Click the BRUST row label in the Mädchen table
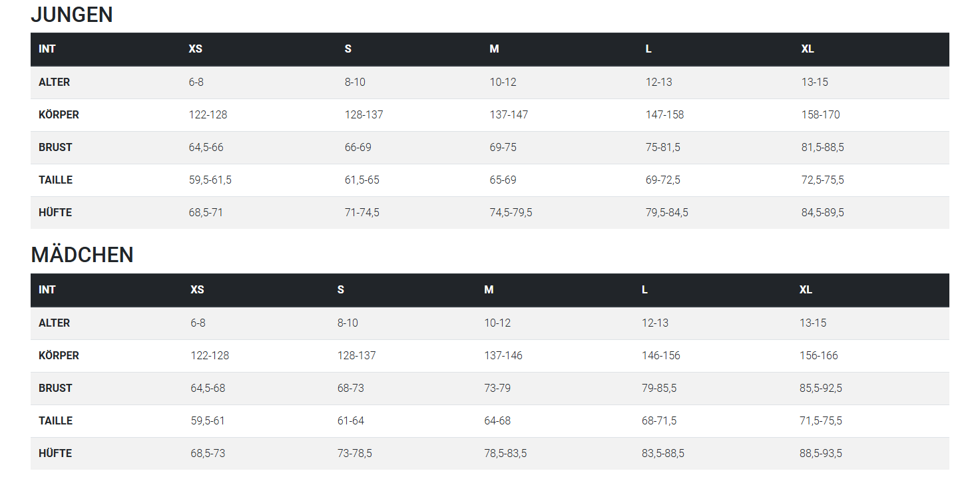Screen dimensions: 980x481 click(55, 389)
